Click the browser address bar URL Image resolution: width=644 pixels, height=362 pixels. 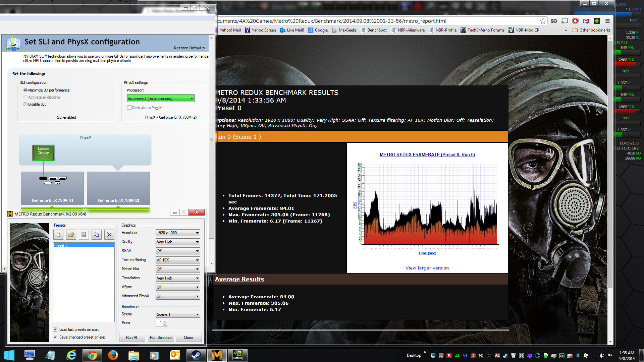[332, 21]
